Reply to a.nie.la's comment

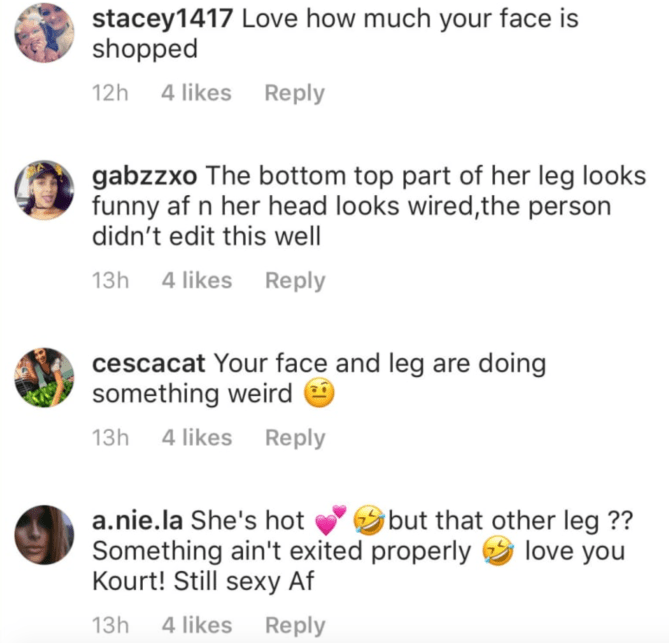[294, 625]
